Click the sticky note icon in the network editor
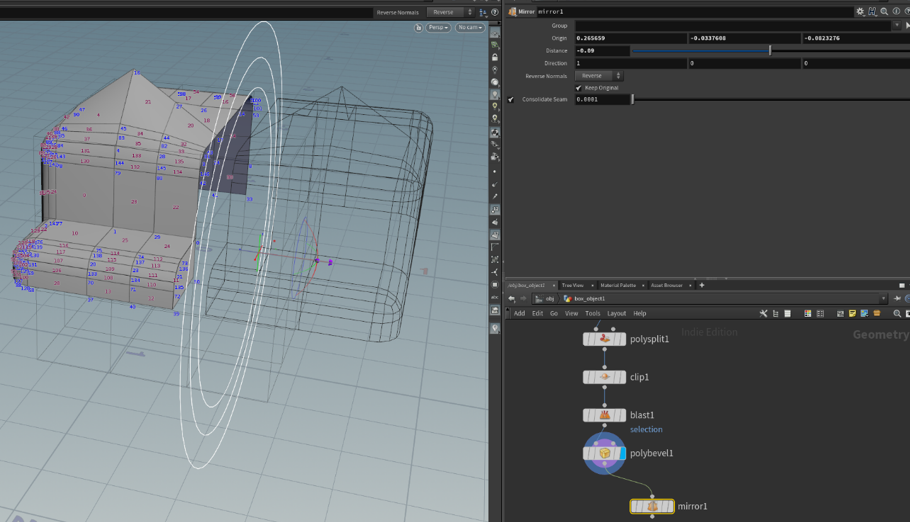 pyautogui.click(x=852, y=314)
